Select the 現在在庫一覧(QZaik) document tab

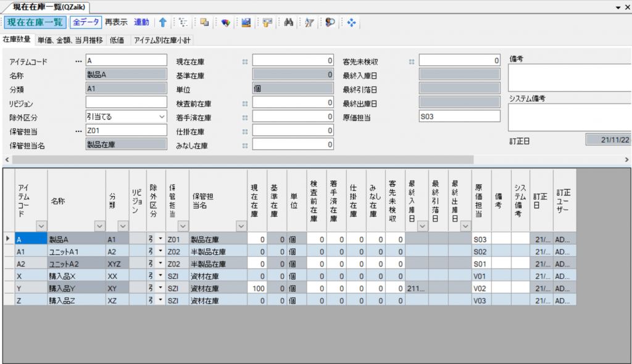click(49, 7)
